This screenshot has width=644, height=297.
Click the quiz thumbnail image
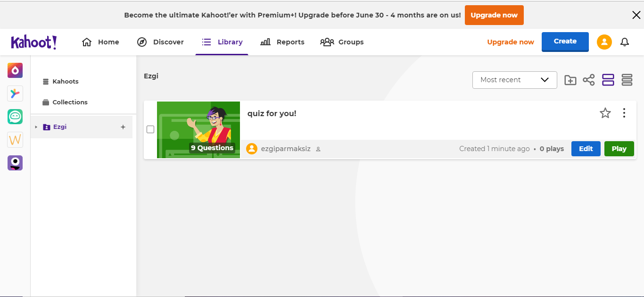coord(198,129)
